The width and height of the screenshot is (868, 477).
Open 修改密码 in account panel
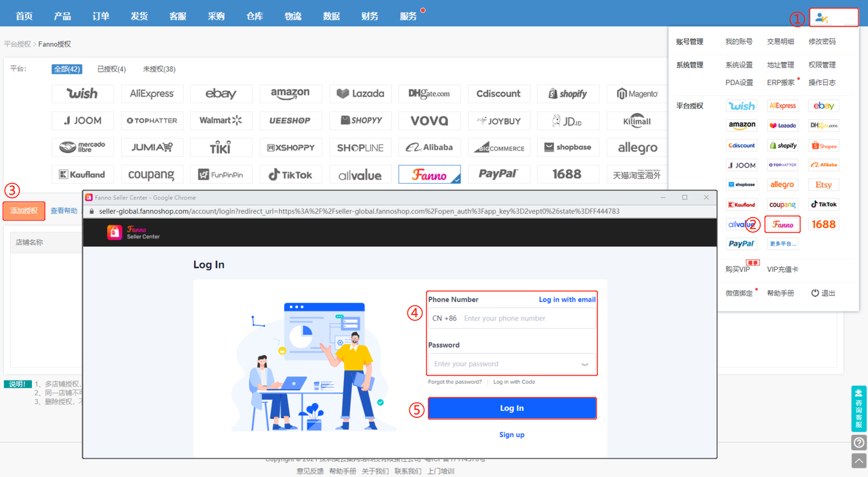[822, 42]
